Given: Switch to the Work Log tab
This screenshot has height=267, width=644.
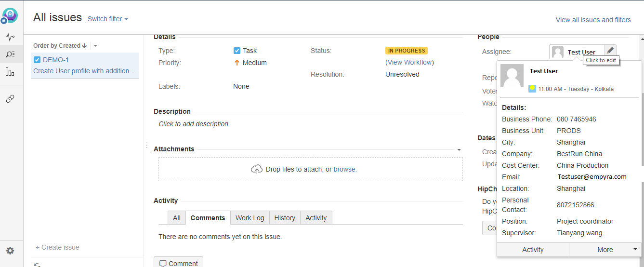Looking at the screenshot, I should coord(250,218).
